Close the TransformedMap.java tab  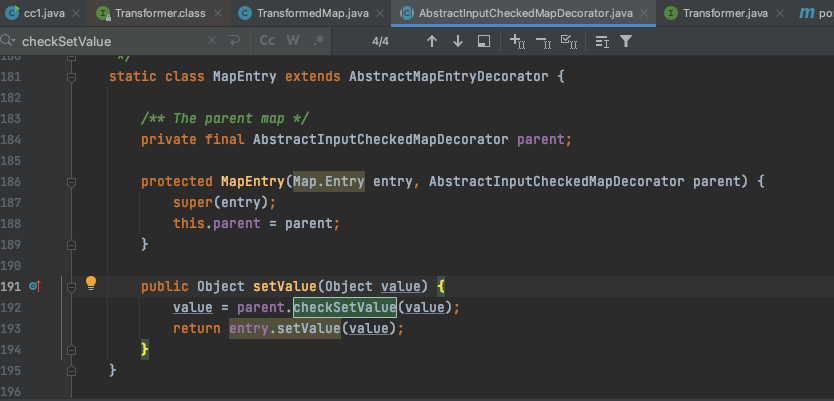(x=379, y=13)
